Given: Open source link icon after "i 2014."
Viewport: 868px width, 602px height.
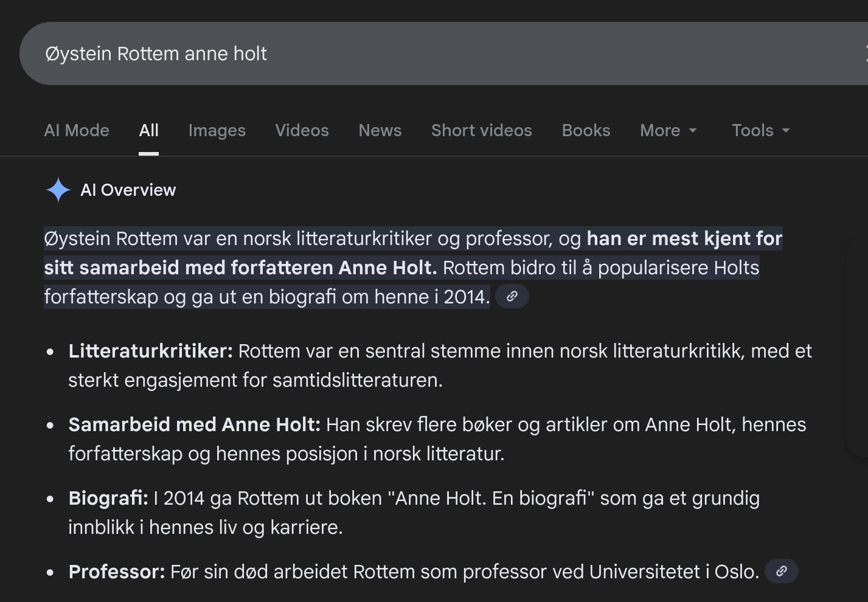Looking at the screenshot, I should click(x=512, y=297).
